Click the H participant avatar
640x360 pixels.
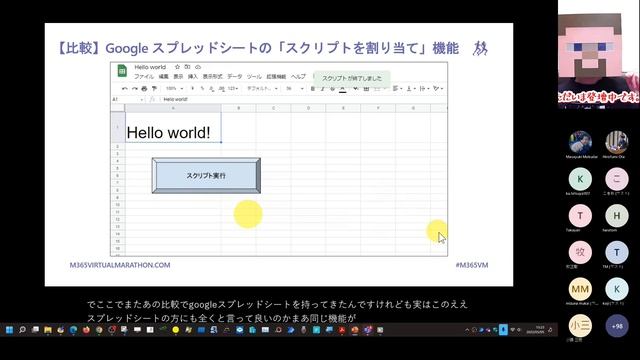(x=617, y=216)
